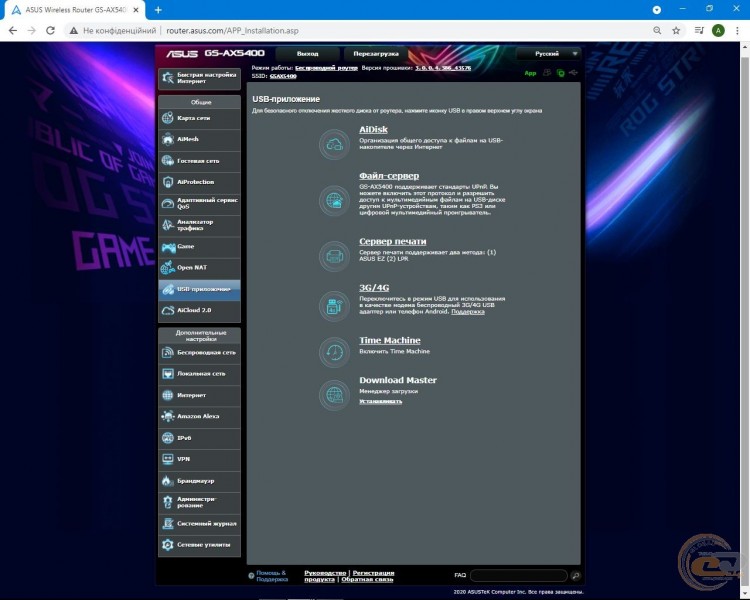750x600 pixels.
Task: Bookmark this page with star icon
Action: [676, 31]
